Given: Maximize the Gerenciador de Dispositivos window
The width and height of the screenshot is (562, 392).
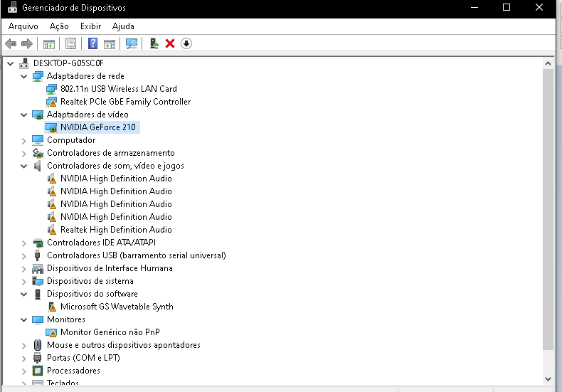Looking at the screenshot, I should 507,8.
